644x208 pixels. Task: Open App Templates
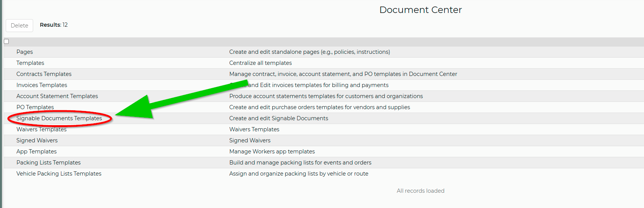coord(37,152)
